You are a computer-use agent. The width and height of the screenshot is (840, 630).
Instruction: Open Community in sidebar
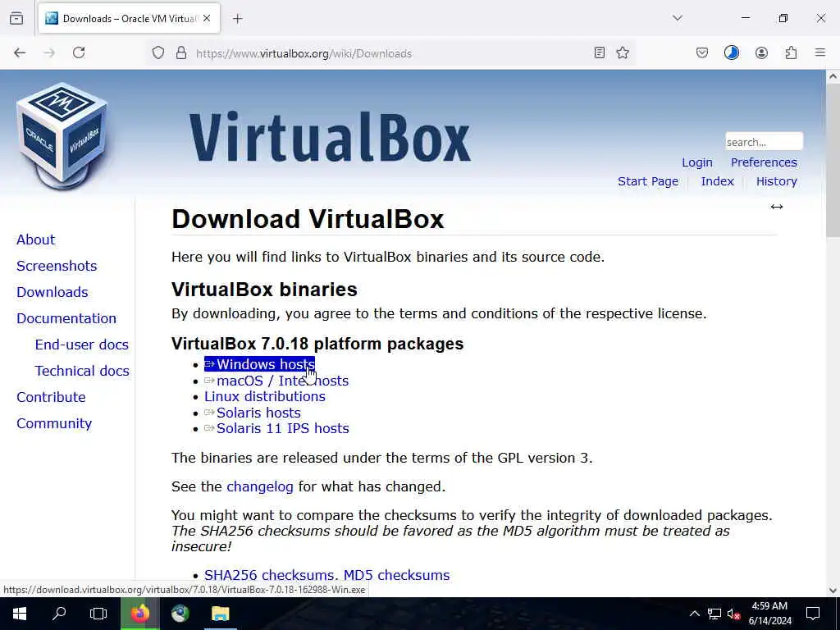pyautogui.click(x=54, y=423)
